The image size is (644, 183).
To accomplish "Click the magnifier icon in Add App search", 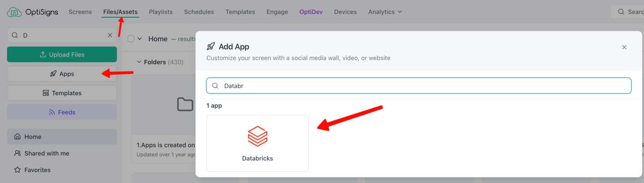I will tap(215, 86).
